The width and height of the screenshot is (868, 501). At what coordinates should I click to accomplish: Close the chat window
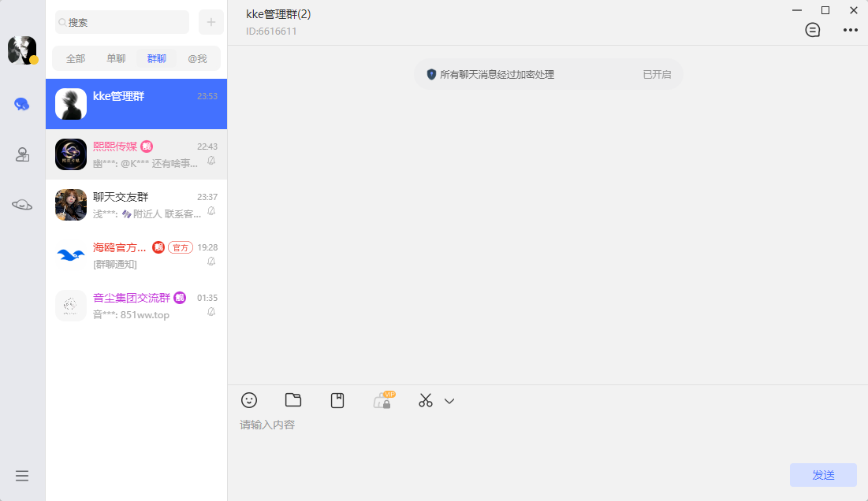[x=854, y=10]
